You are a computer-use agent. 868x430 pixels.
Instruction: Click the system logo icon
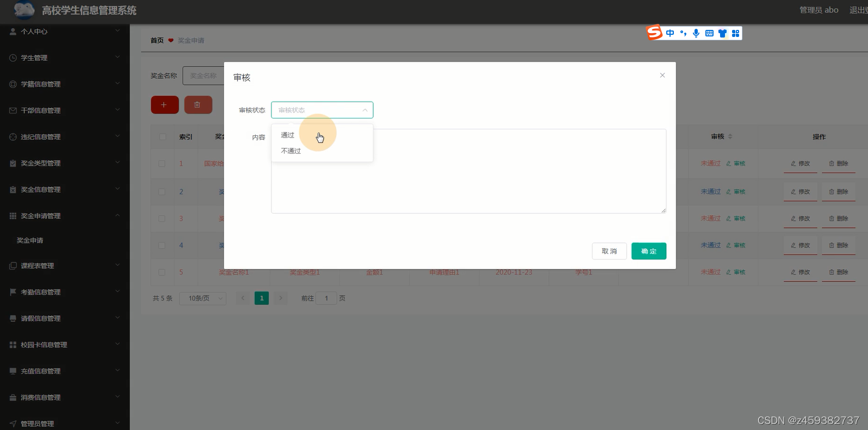[x=24, y=10]
